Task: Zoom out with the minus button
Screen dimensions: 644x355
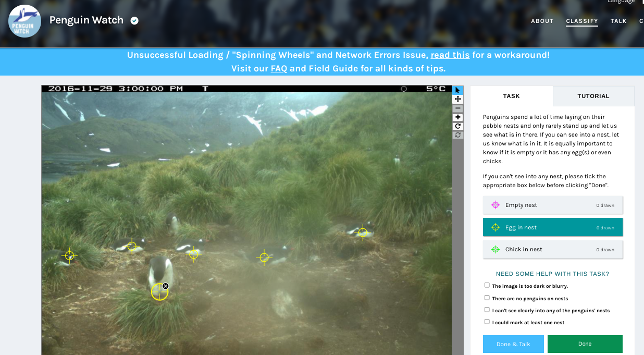Action: tap(457, 108)
